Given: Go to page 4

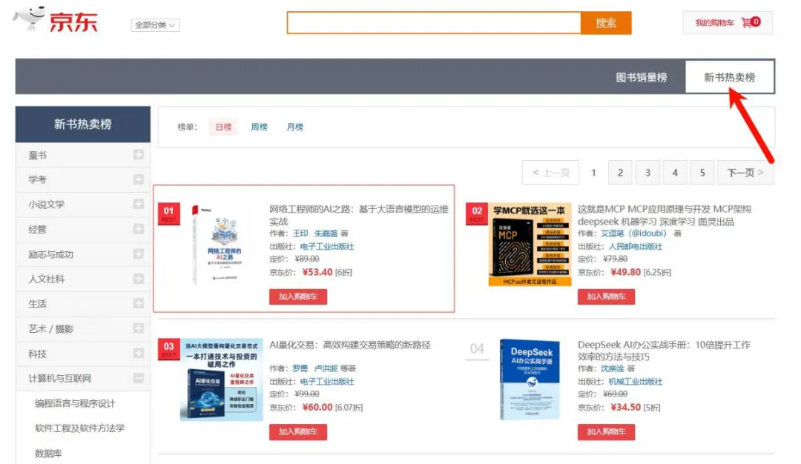Looking at the screenshot, I should tap(675, 173).
